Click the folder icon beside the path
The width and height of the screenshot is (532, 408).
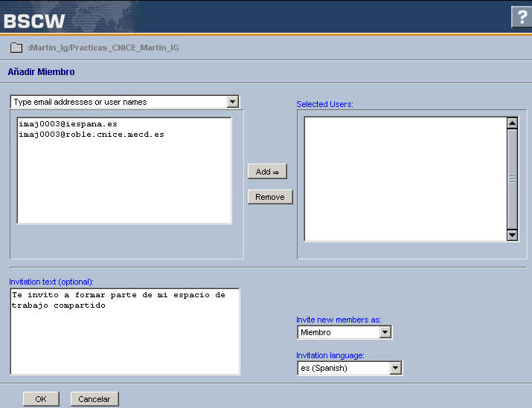16,48
